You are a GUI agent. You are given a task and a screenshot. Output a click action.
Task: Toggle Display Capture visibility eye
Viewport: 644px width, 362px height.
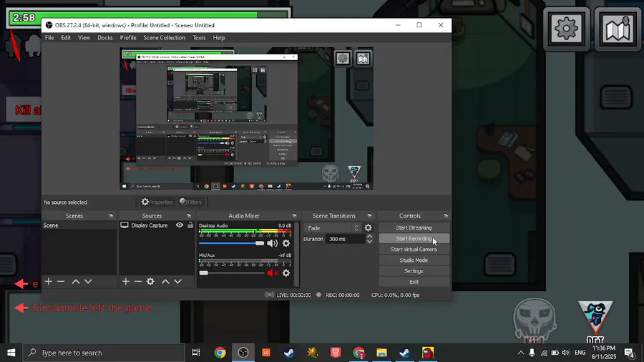(x=180, y=225)
